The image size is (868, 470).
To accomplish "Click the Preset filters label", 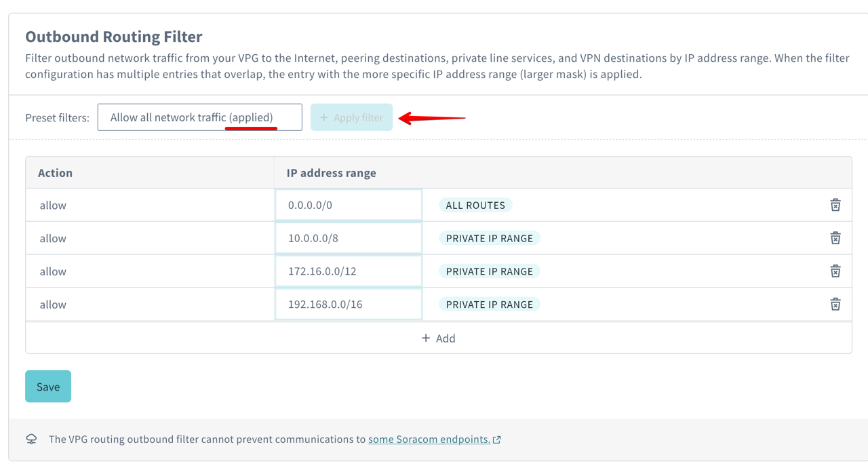I will (x=57, y=117).
